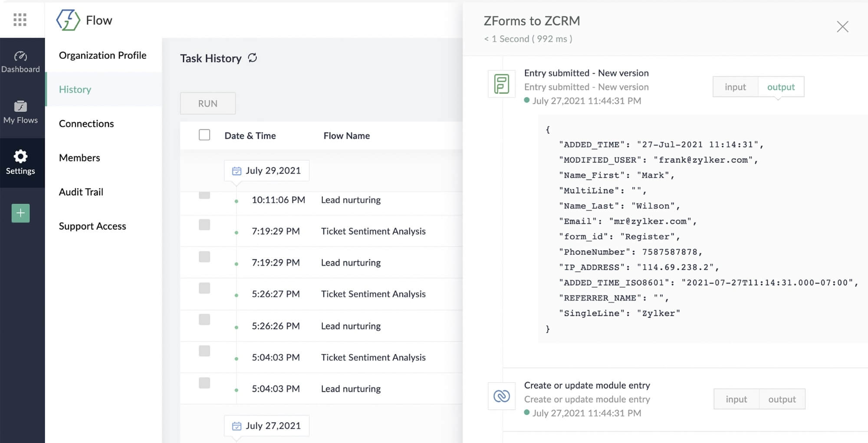The width and height of the screenshot is (868, 443).
Task: Open the Audit Trail settings page
Action: 81,192
